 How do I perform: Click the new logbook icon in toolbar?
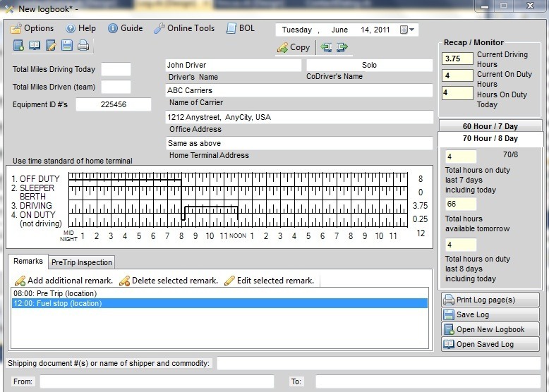(18, 45)
